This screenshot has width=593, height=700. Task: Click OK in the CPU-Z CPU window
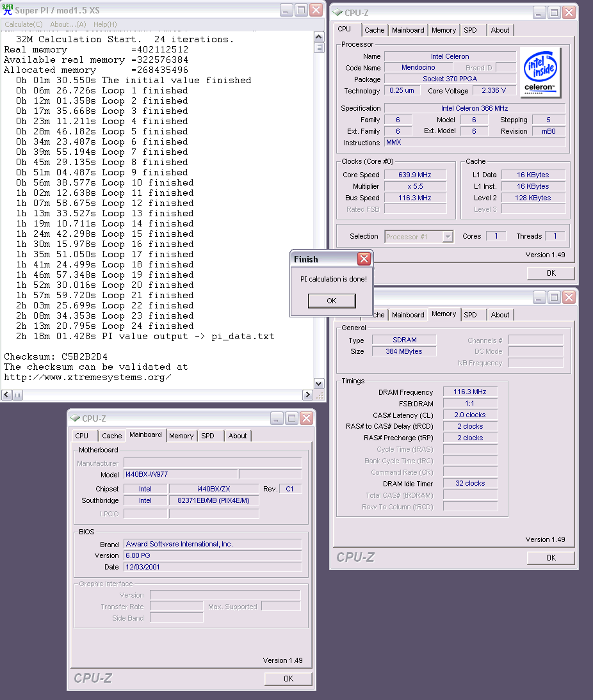click(x=551, y=273)
